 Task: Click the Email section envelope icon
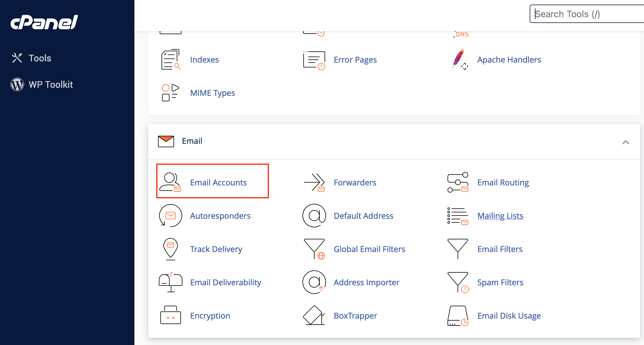(x=166, y=141)
